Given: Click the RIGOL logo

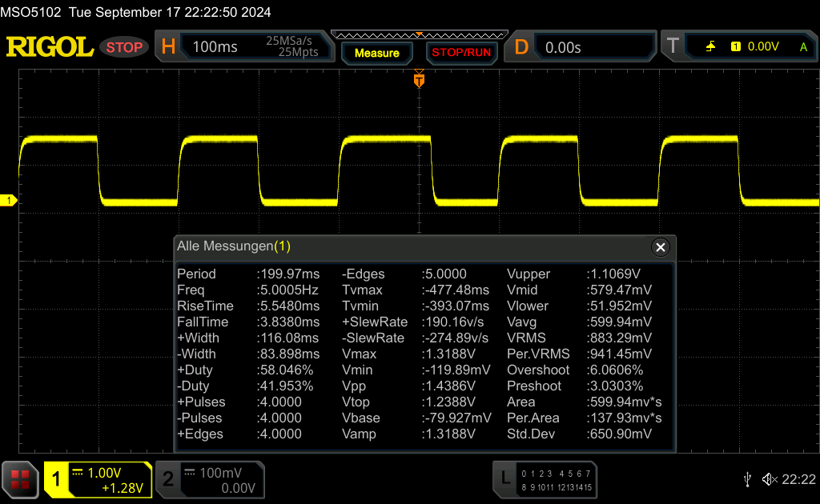Looking at the screenshot, I should pyautogui.click(x=50, y=47).
